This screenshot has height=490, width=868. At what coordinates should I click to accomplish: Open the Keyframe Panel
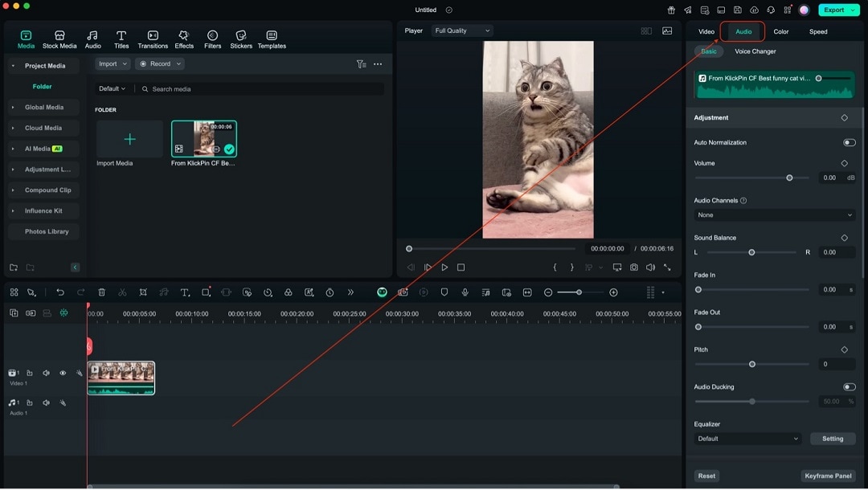click(x=828, y=476)
